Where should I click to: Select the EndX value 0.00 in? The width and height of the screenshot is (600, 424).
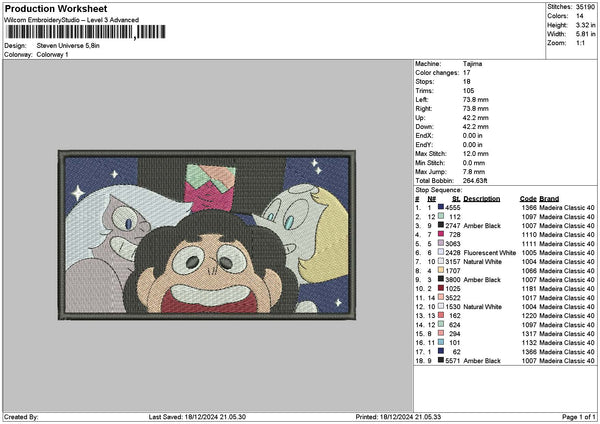(473, 135)
